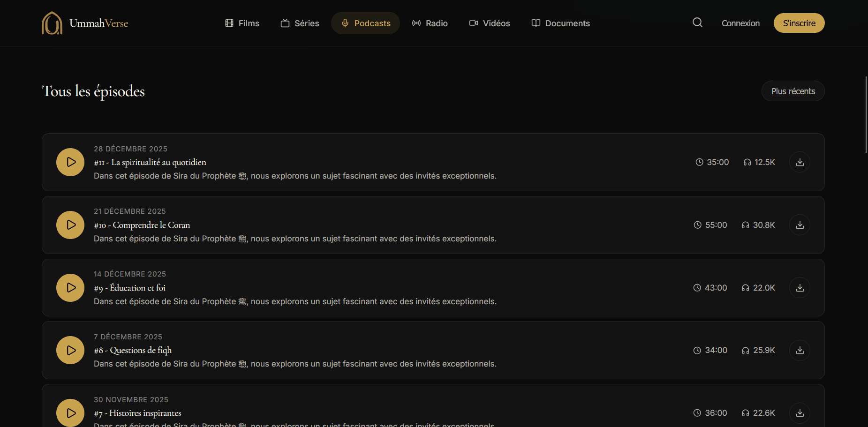Viewport: 868px width, 427px height.
Task: Download the Éducation et foi episode
Action: click(x=800, y=288)
